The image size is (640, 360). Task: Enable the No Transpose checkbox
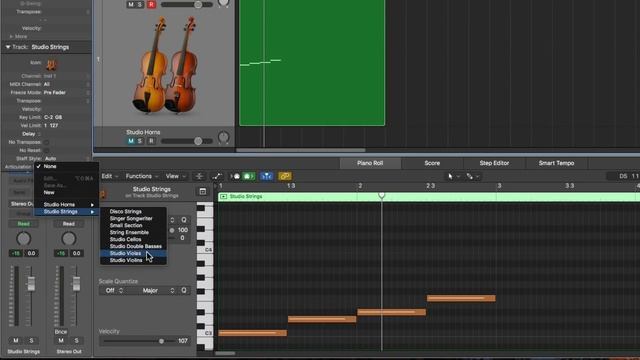pos(46,142)
